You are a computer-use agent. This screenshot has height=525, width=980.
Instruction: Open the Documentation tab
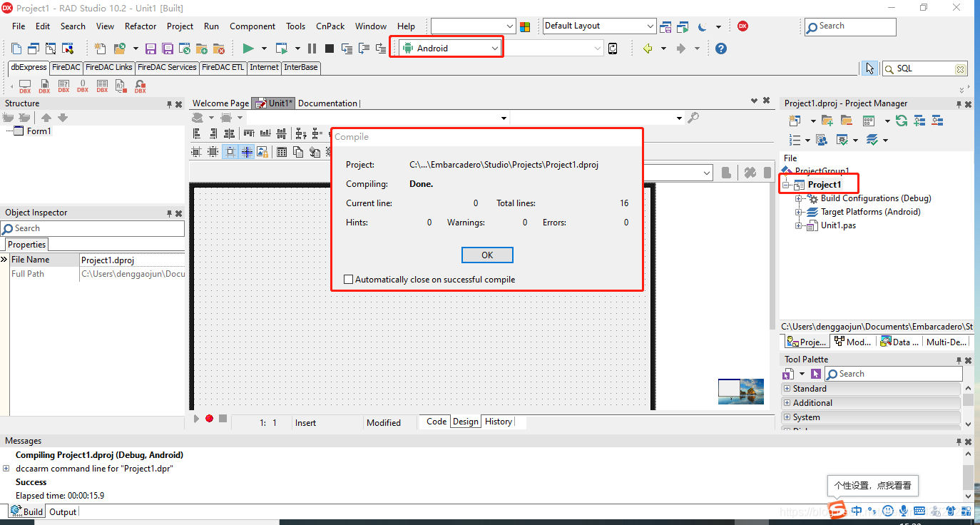point(327,103)
